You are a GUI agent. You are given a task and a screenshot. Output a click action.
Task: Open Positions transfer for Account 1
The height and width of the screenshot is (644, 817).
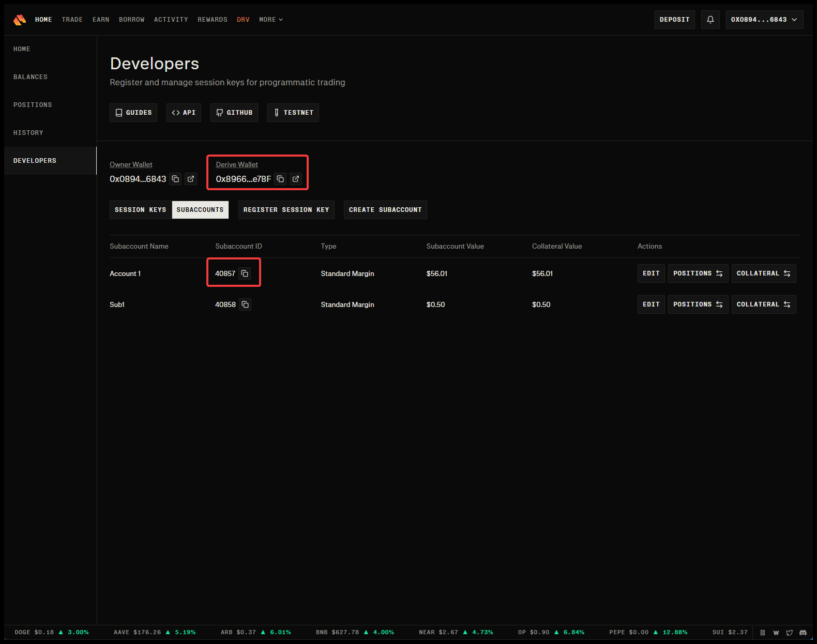click(x=698, y=273)
